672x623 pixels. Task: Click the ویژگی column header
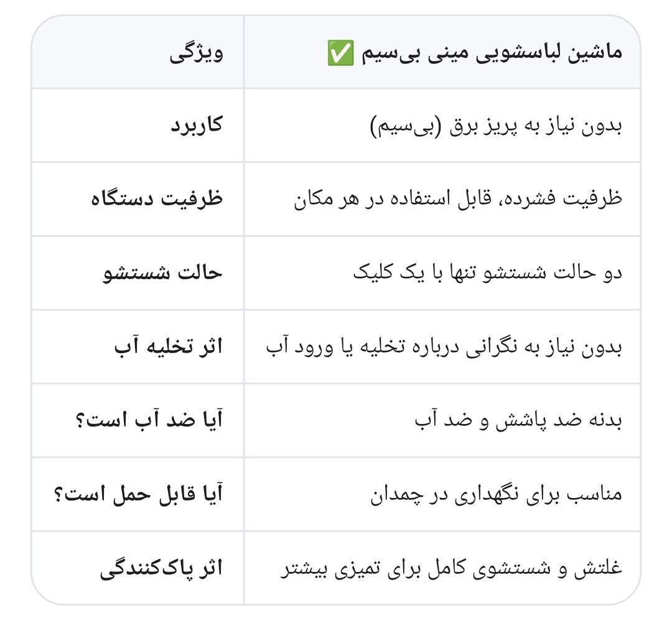196,53
